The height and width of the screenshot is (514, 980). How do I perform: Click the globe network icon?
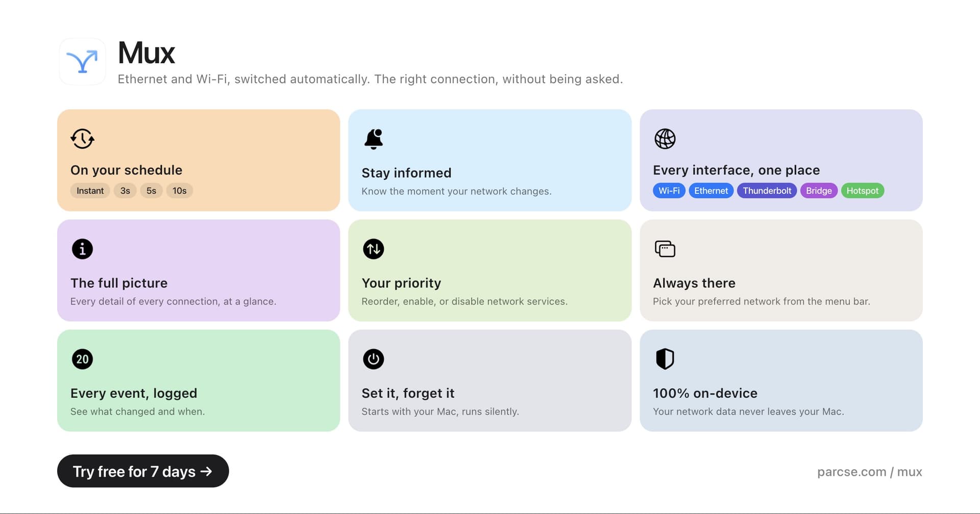click(665, 139)
